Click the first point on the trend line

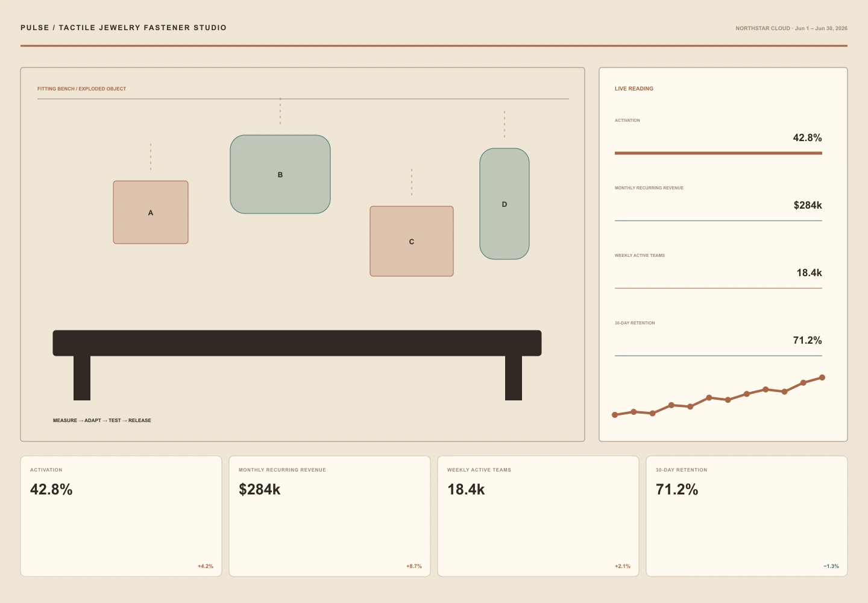pyautogui.click(x=615, y=415)
